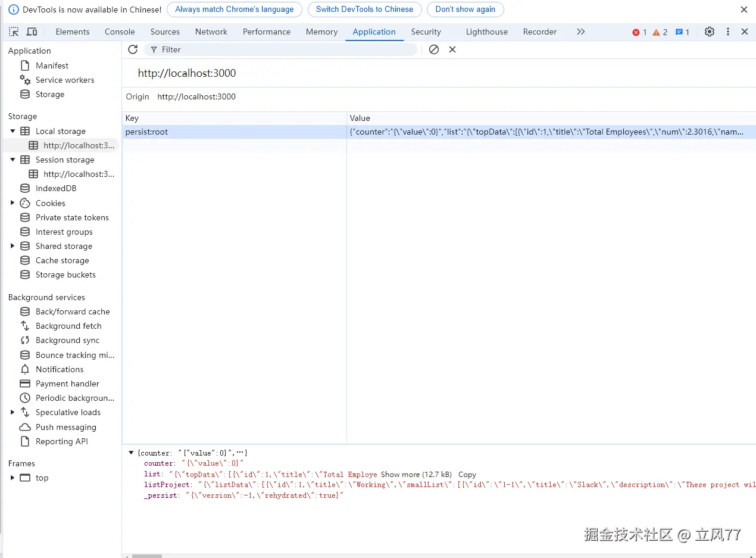Switch to the Elements tab

[x=73, y=32]
